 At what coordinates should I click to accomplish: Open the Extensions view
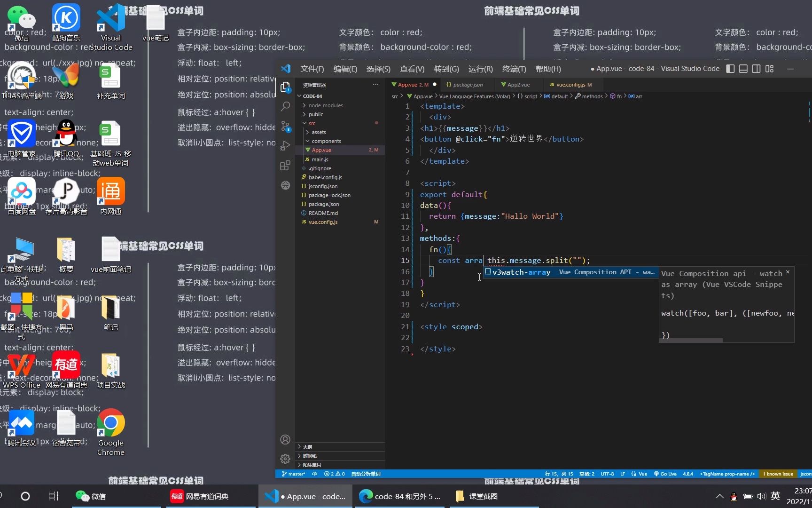285,166
